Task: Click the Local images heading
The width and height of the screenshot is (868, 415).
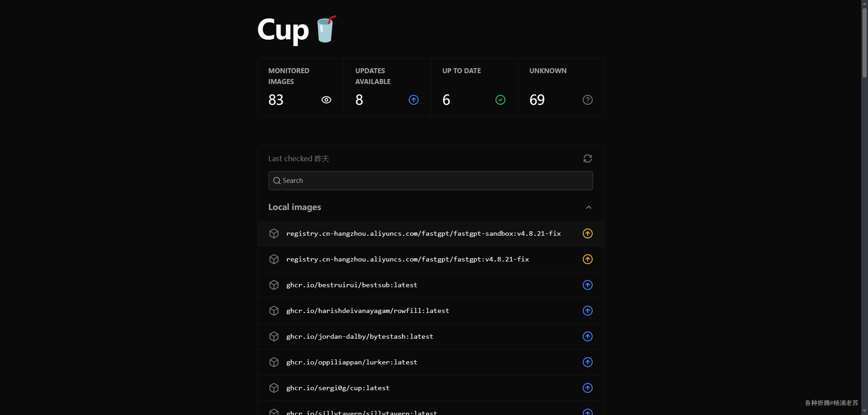Action: click(x=295, y=207)
